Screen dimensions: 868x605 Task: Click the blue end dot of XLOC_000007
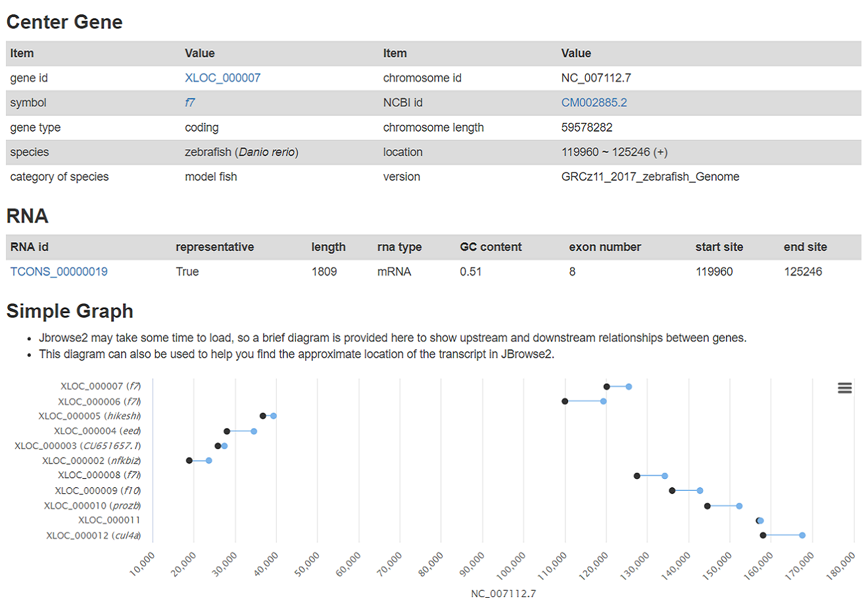(629, 387)
